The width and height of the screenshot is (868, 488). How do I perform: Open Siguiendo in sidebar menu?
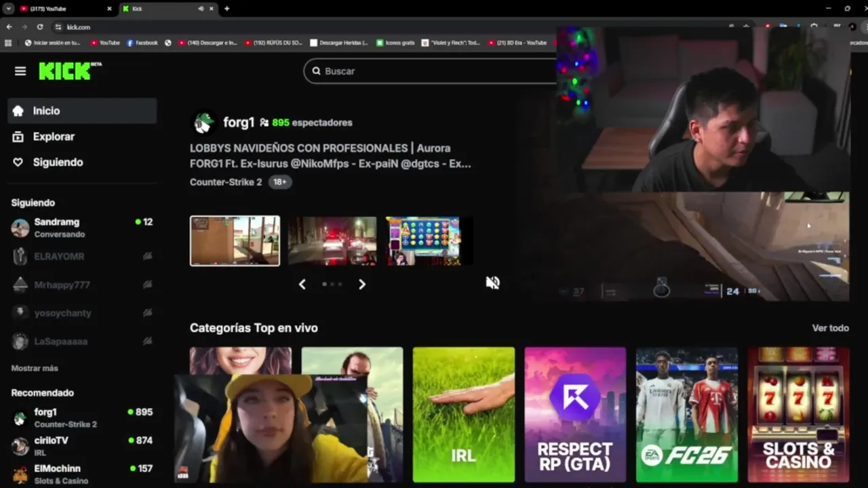pos(82,163)
